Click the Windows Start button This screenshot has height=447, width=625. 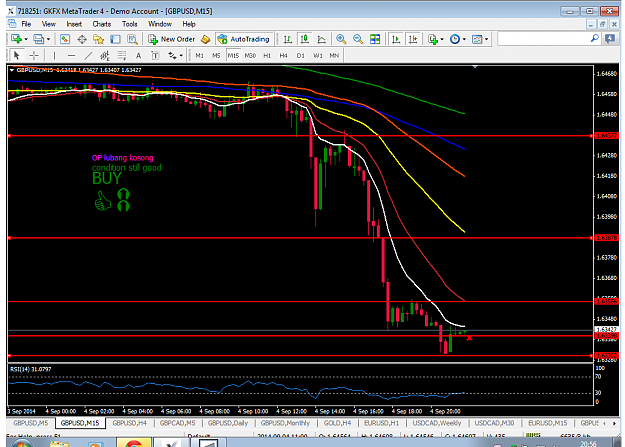pos(22,443)
